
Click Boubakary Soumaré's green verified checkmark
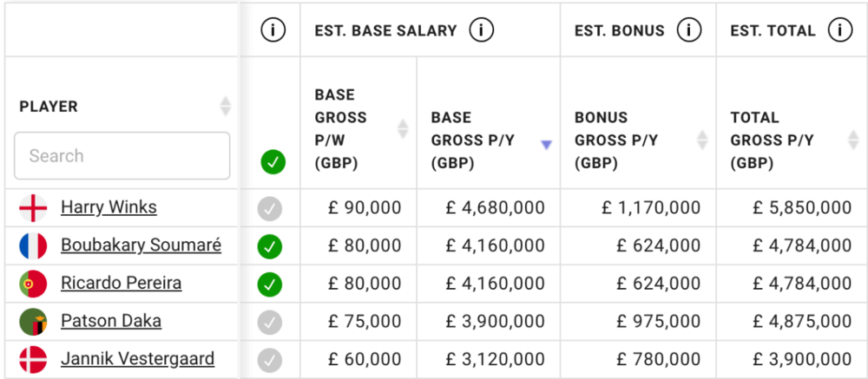[270, 247]
